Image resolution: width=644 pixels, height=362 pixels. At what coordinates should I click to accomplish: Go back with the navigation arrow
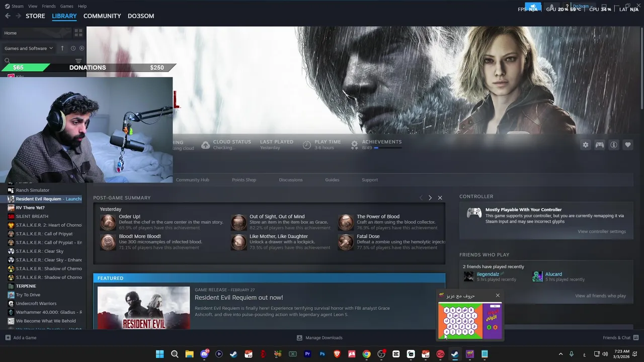[x=8, y=16]
